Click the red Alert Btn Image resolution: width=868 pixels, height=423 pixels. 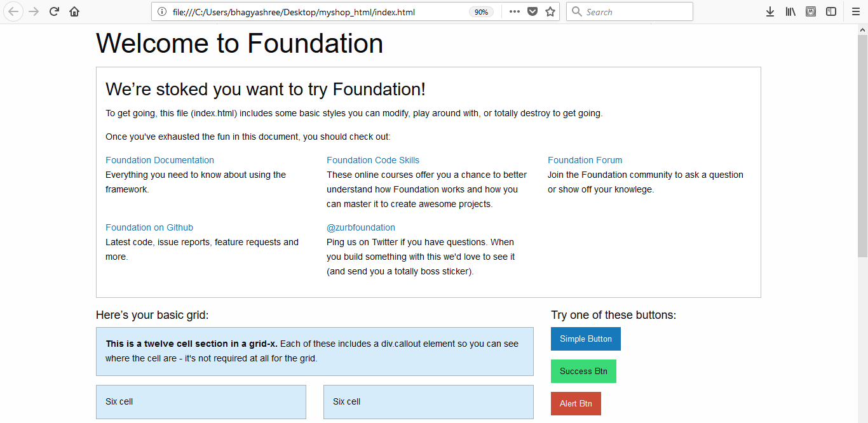576,404
